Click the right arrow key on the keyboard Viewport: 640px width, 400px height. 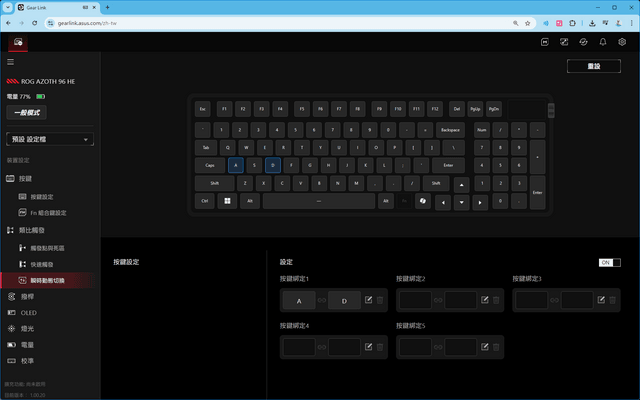pos(480,202)
